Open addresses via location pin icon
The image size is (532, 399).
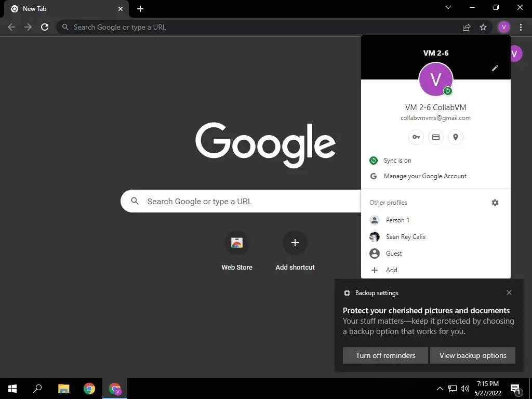[455, 137]
